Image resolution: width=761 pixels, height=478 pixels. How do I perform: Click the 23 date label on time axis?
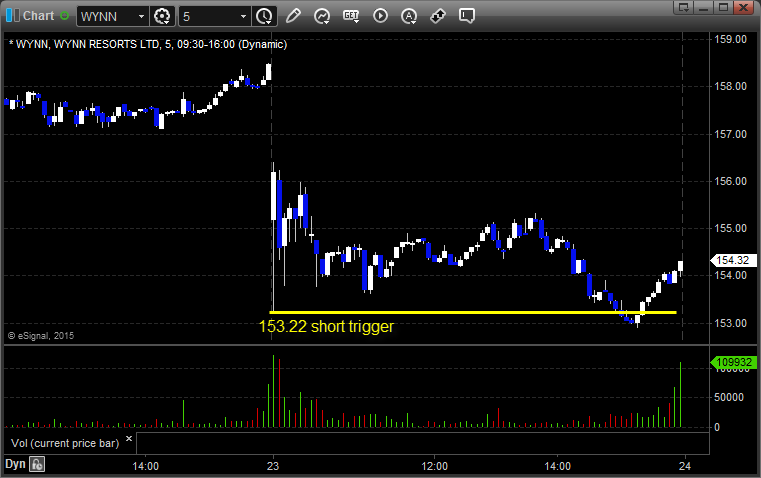point(273,466)
